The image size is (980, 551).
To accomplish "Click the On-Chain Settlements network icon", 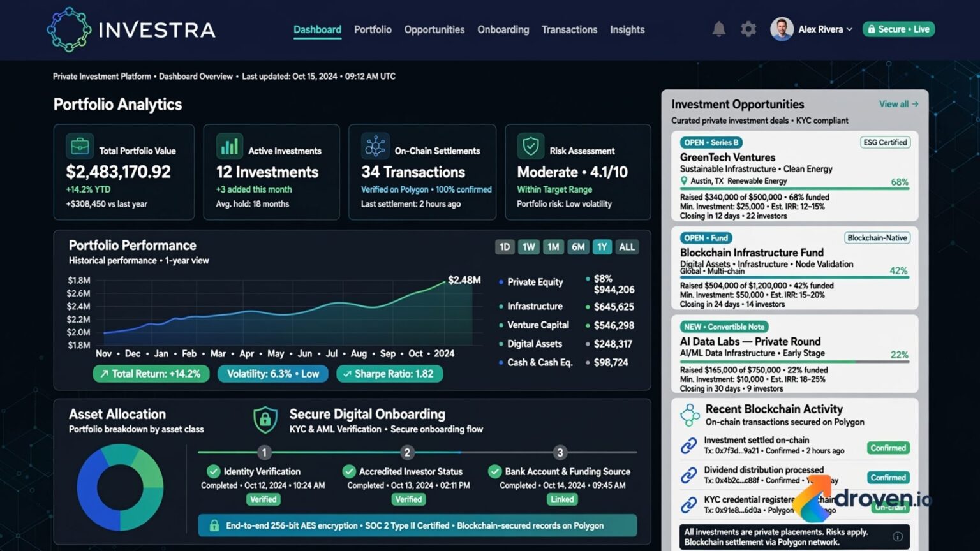I will [375, 146].
